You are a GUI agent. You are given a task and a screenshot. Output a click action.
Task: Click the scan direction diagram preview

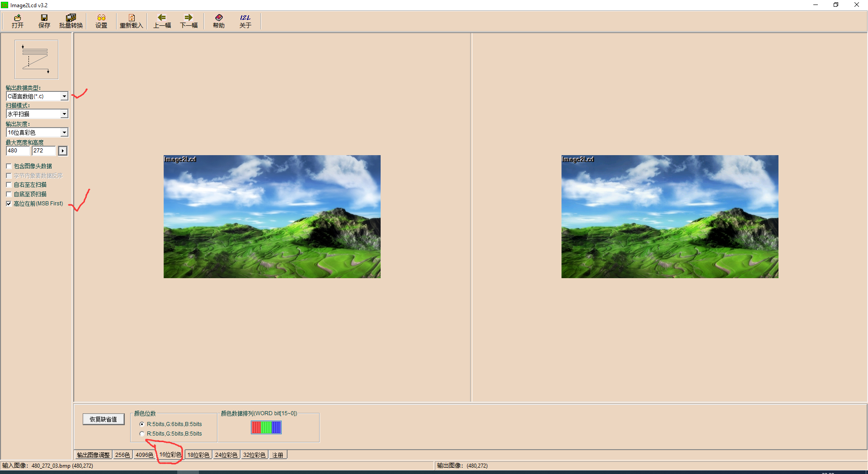pos(36,60)
